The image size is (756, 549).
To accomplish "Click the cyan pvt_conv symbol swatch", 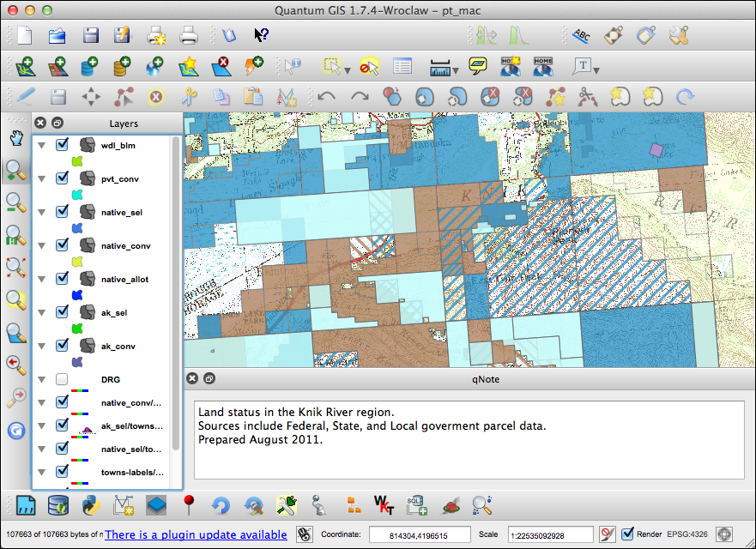I will [77, 195].
